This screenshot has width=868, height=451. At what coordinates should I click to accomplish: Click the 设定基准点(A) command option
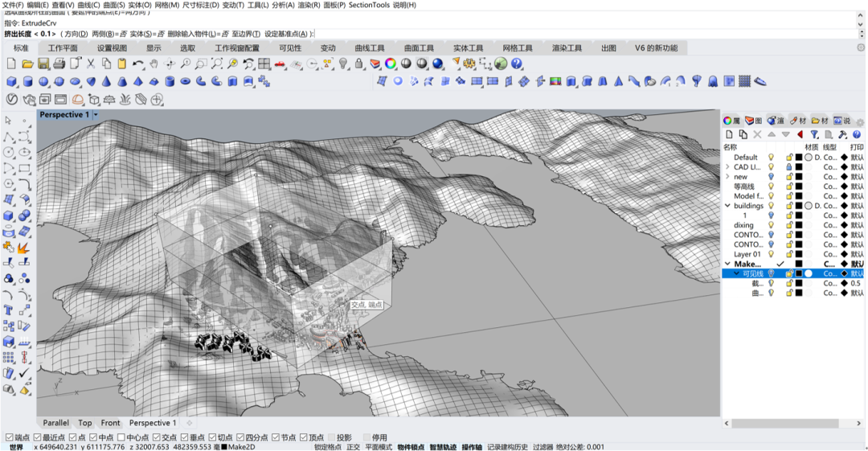pos(286,34)
